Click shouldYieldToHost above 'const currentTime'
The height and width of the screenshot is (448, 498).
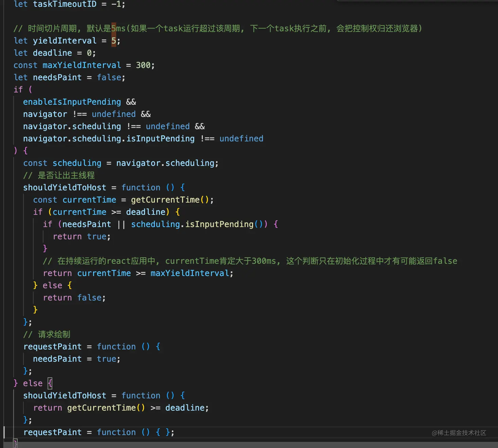tap(65, 188)
